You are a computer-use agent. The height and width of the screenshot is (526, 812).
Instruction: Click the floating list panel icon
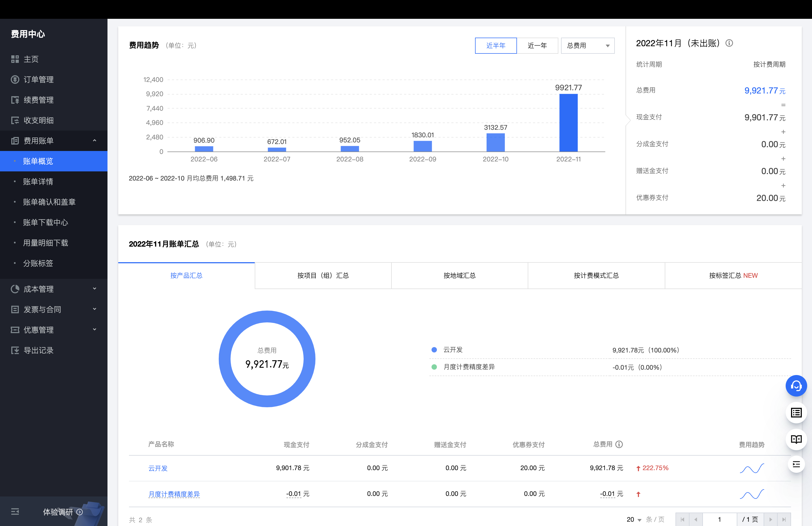tap(796, 413)
